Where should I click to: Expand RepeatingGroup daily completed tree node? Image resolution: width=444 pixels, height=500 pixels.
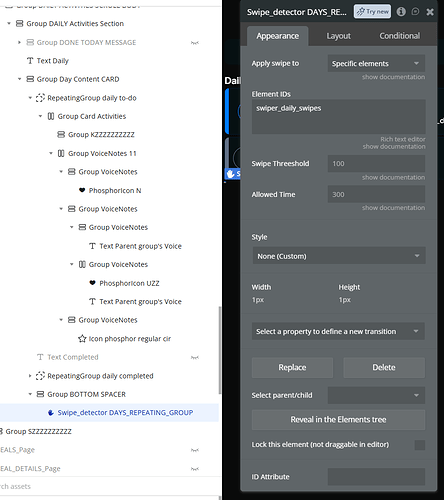[30, 376]
